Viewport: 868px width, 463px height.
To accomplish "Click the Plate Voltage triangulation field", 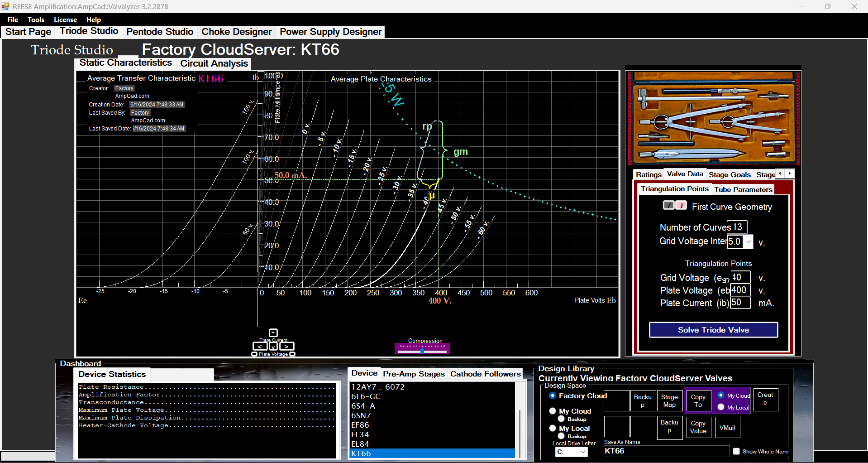I will (x=740, y=290).
